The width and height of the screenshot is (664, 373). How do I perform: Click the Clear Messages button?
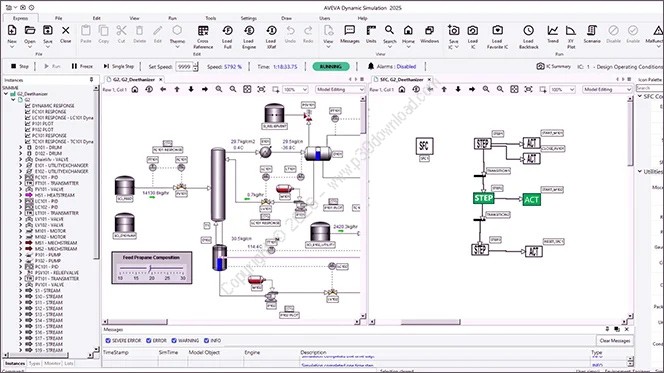point(615,340)
